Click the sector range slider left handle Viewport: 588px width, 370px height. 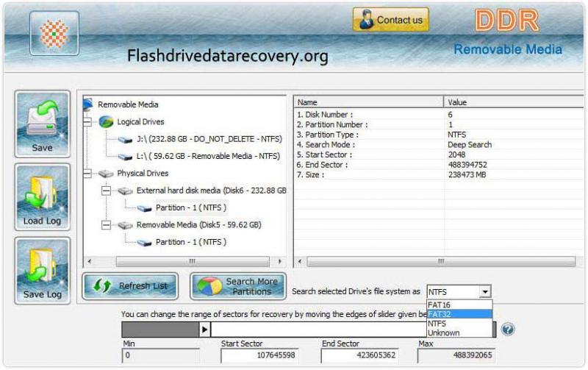pyautogui.click(x=204, y=329)
